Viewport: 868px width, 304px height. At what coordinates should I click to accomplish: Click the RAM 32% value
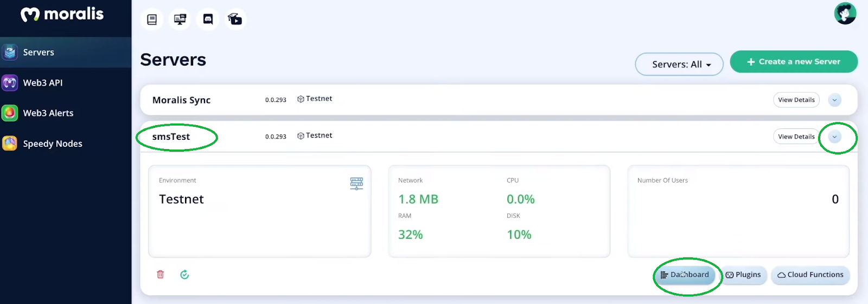[x=411, y=235]
